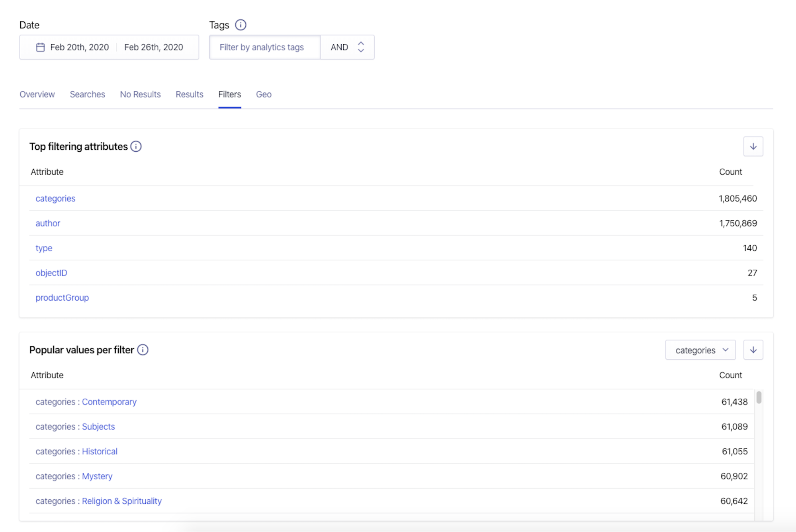Click the 61,089 count for Subjects

pos(734,426)
